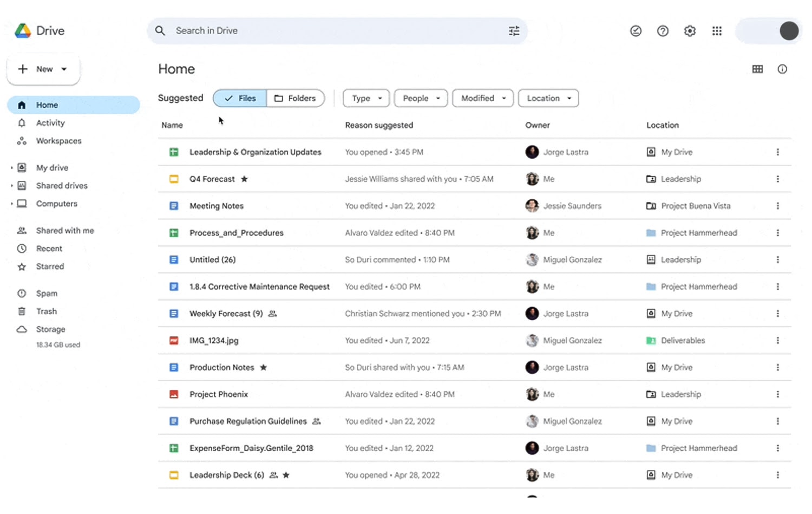Image resolution: width=812 pixels, height=514 pixels.
Task: Open the details pane info icon
Action: [782, 69]
